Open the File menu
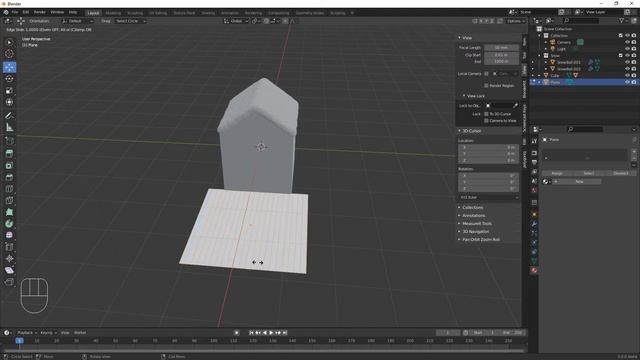The height and width of the screenshot is (360, 640). (x=15, y=13)
